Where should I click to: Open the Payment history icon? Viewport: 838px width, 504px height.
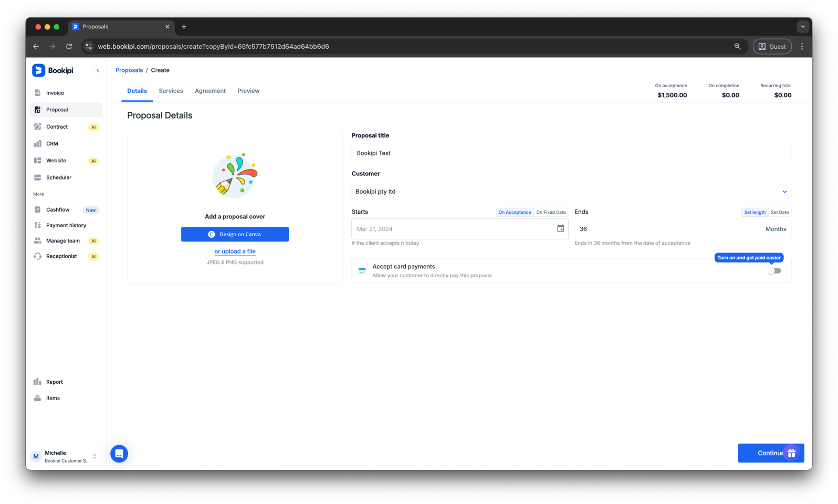(x=37, y=225)
